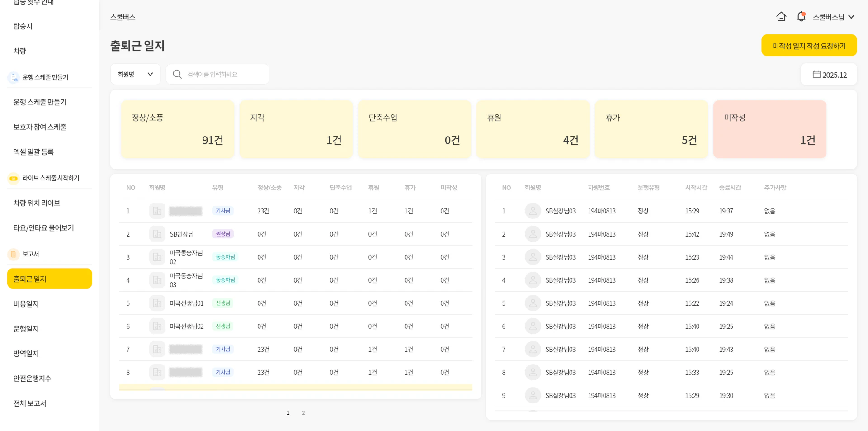Screen dimensions: 868x431
Task: Click the profile avatar in first driving log row
Action: click(x=533, y=211)
